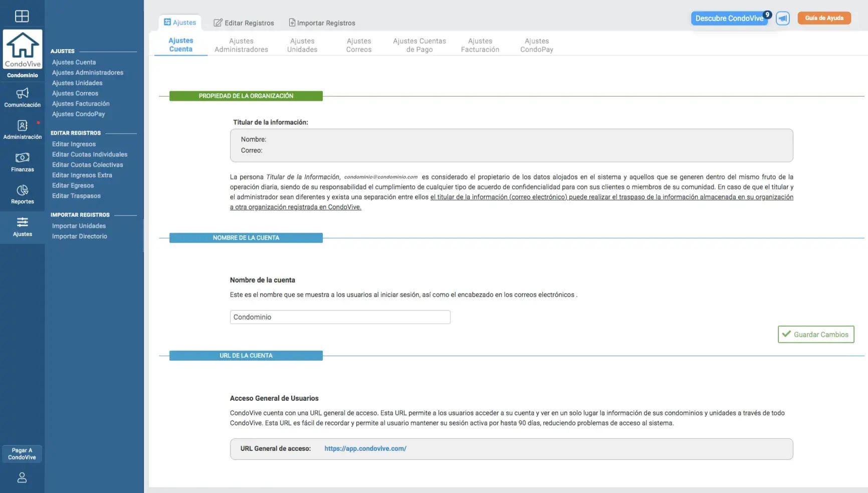This screenshot has width=868, height=493.
Task: Click URL DE LA CUENTA header
Action: pyautogui.click(x=246, y=356)
